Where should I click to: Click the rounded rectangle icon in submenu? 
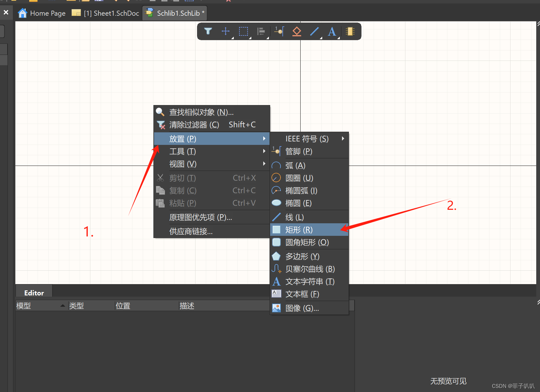click(x=276, y=242)
